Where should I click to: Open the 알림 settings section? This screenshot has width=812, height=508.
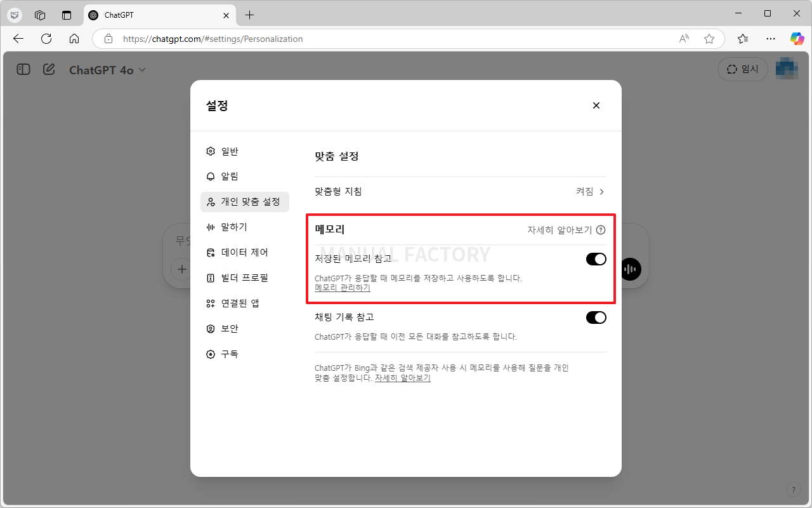tap(244, 177)
